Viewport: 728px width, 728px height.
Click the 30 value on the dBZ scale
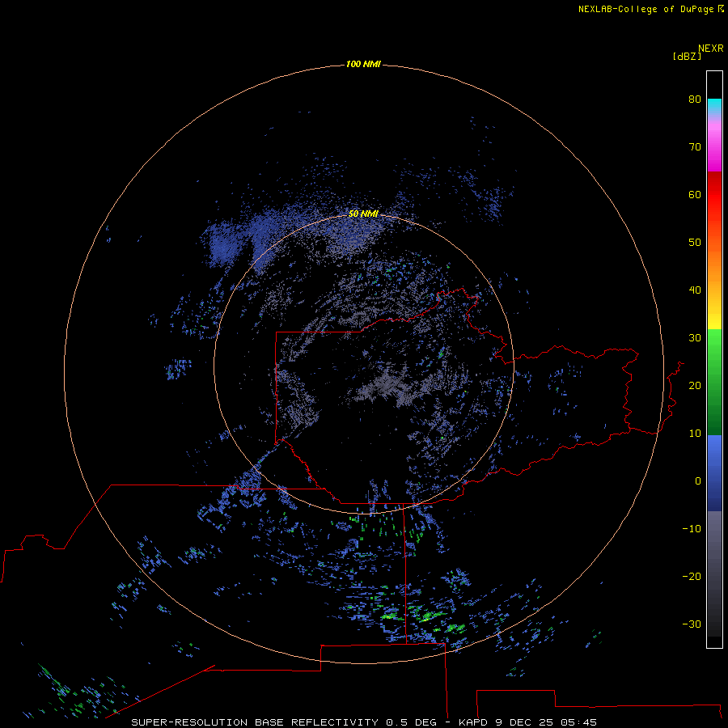pos(695,337)
